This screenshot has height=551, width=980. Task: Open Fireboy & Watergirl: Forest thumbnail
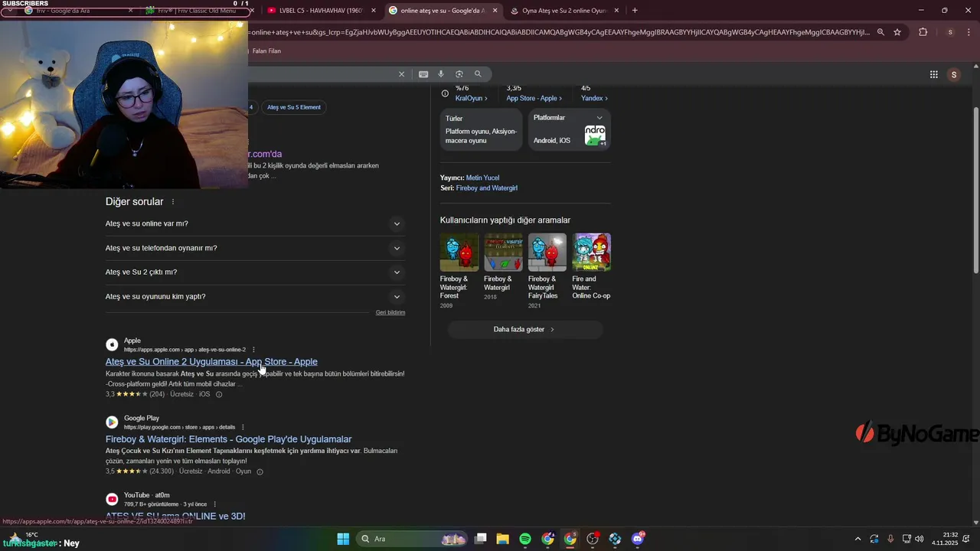coord(459,253)
